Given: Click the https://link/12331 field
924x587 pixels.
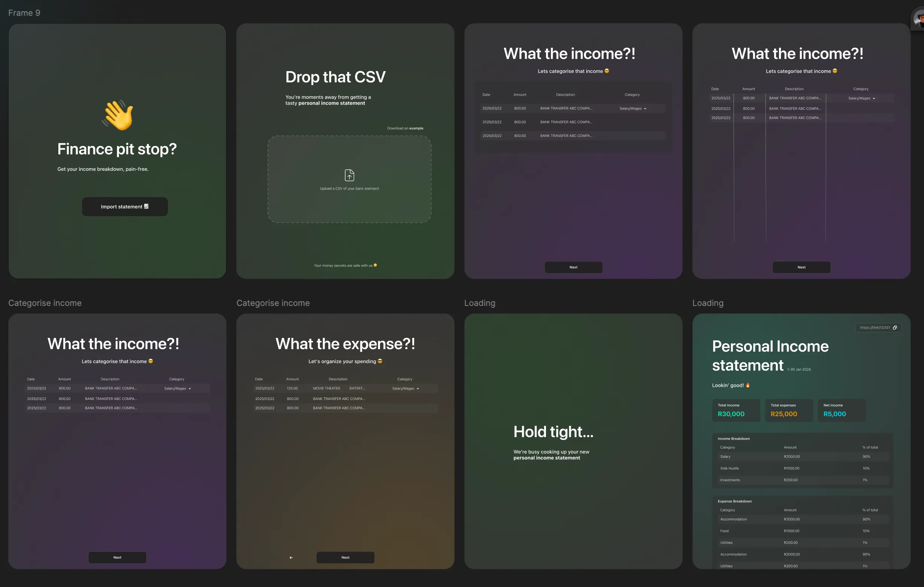Looking at the screenshot, I should (875, 327).
